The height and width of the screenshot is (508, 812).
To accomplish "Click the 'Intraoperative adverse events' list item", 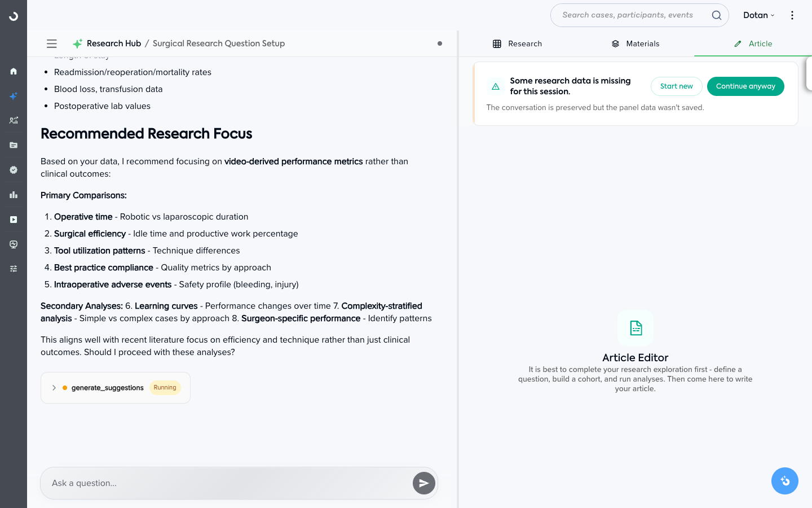I will [176, 284].
